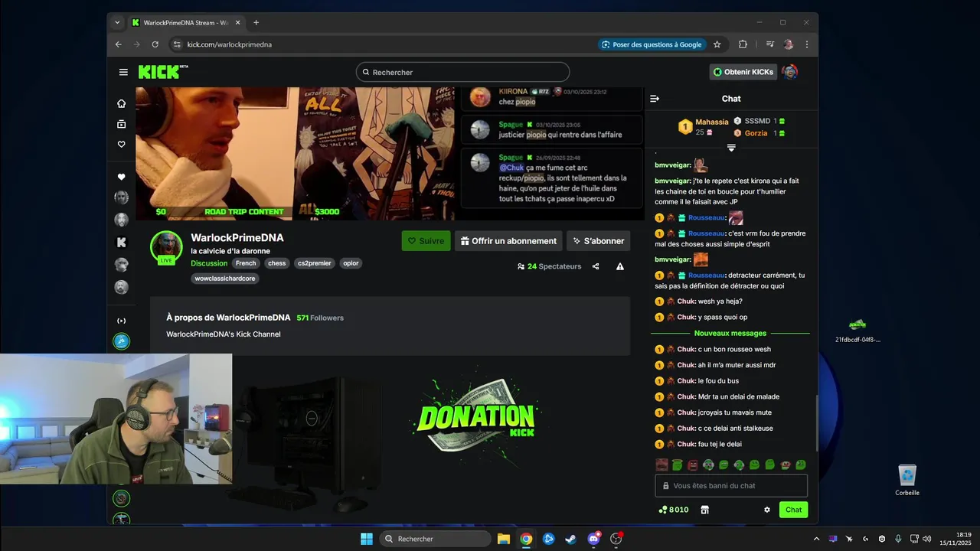Open the outlined heart Following icon
This screenshot has width=980, height=551.
click(x=121, y=145)
